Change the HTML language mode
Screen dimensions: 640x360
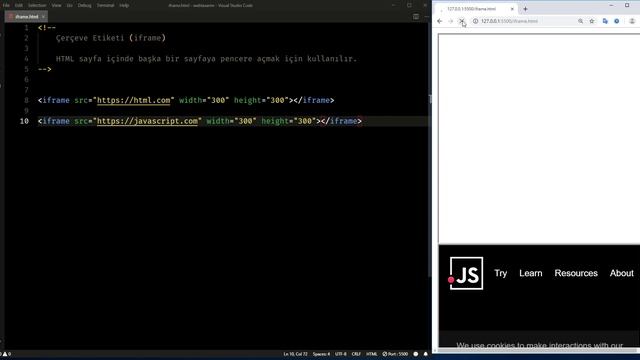pos(371,354)
